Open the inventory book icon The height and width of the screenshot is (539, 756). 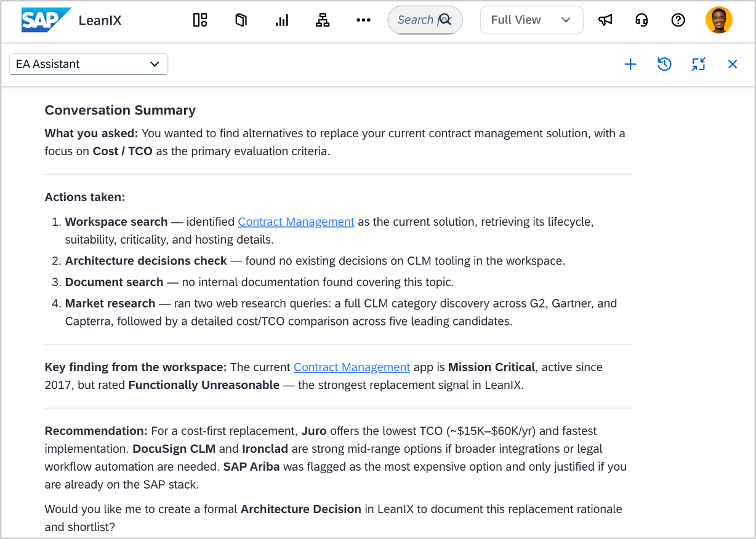tap(241, 20)
